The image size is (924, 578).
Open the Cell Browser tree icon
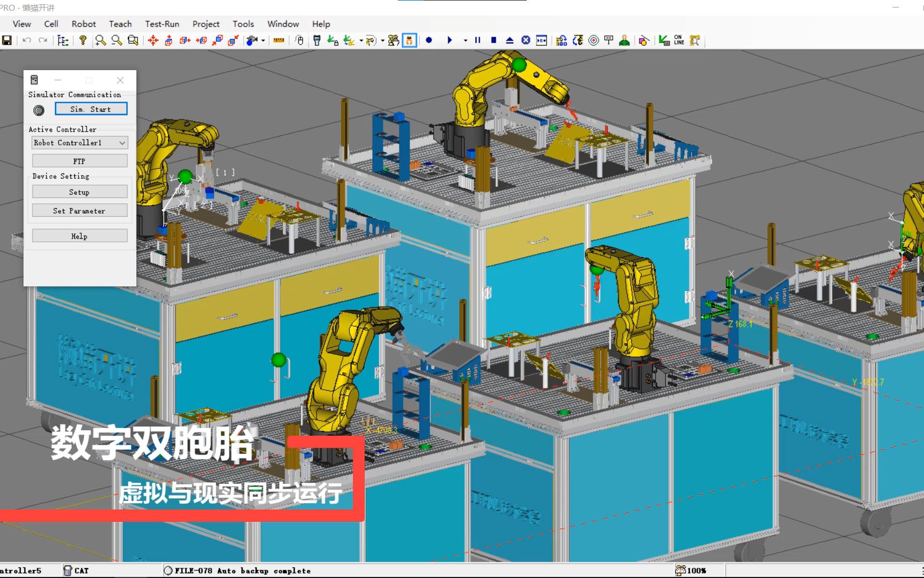(x=63, y=41)
